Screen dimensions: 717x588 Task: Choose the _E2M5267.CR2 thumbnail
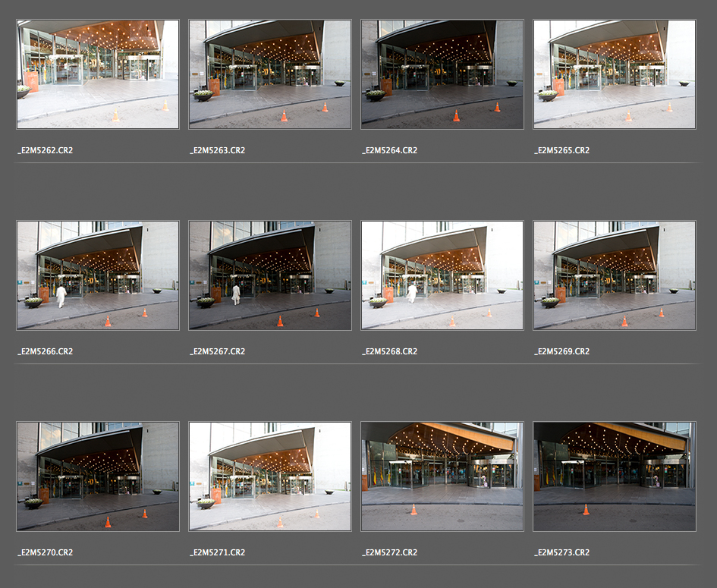[x=270, y=275]
